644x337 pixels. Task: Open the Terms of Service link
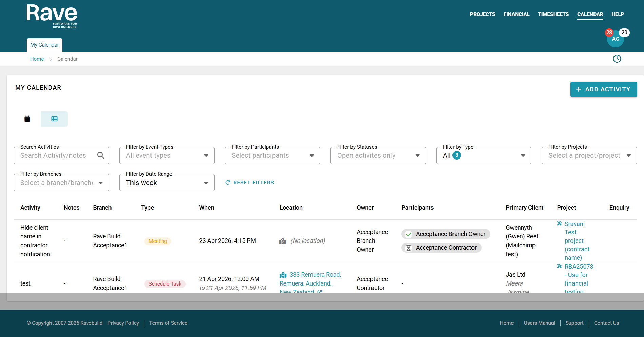pos(168,323)
